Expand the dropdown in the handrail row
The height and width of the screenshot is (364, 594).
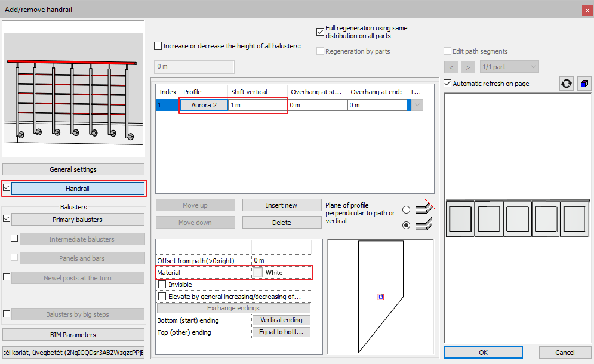coord(417,105)
